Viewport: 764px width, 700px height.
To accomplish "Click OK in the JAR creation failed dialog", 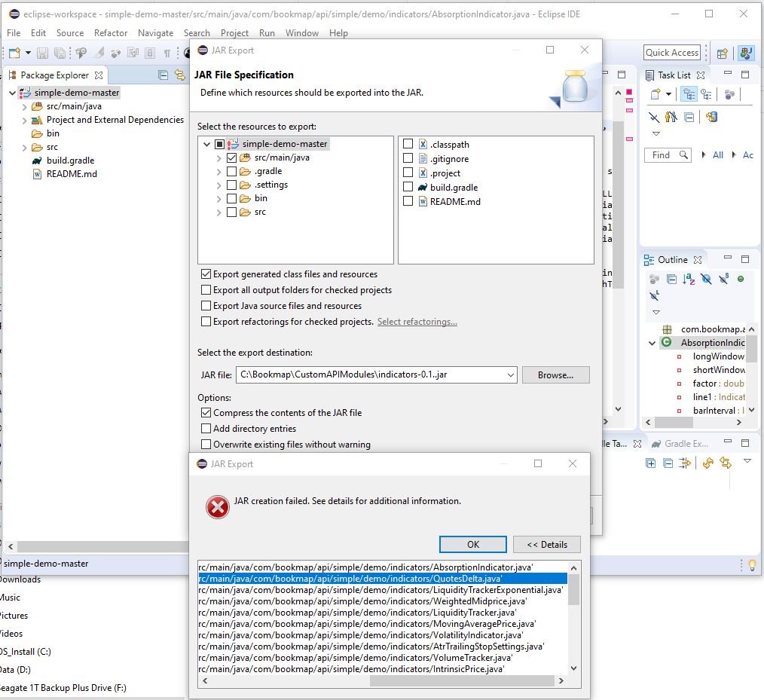I will [x=472, y=544].
